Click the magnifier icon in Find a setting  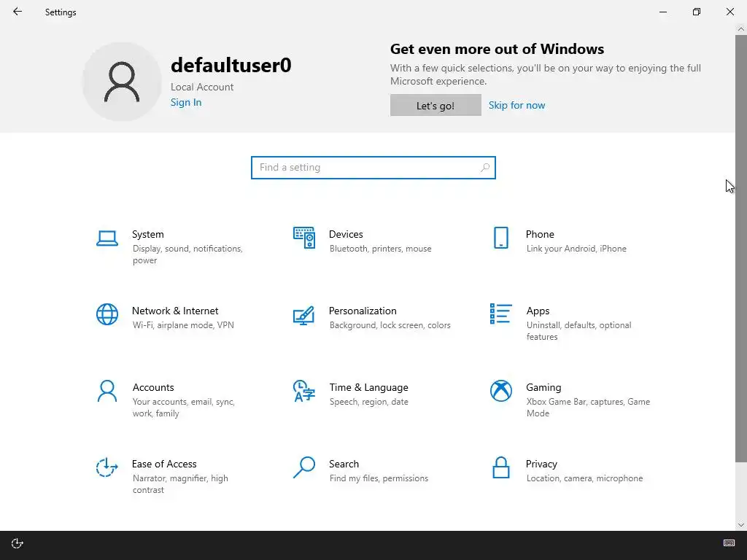(484, 168)
